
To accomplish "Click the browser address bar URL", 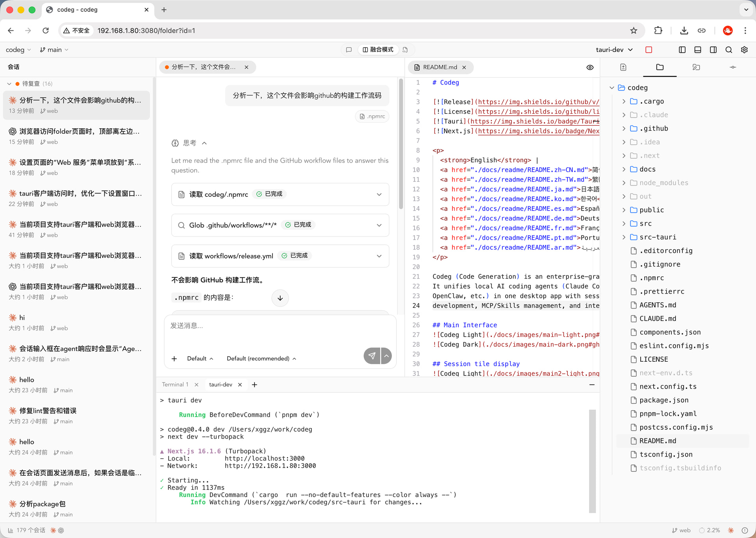I will pos(146,30).
